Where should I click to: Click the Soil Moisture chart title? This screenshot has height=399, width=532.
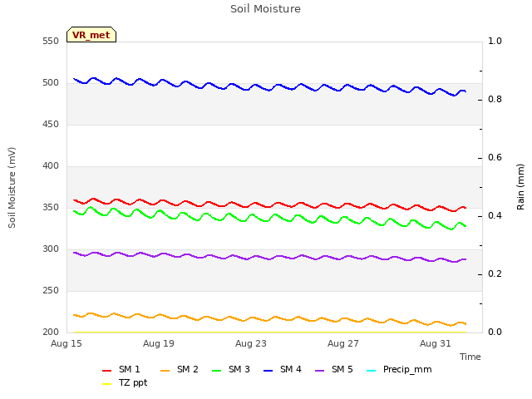point(265,9)
